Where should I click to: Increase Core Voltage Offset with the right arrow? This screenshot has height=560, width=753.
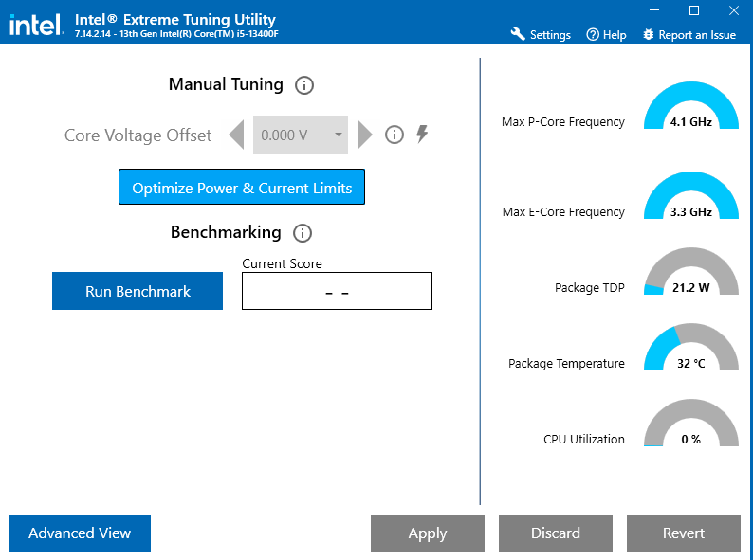[364, 135]
